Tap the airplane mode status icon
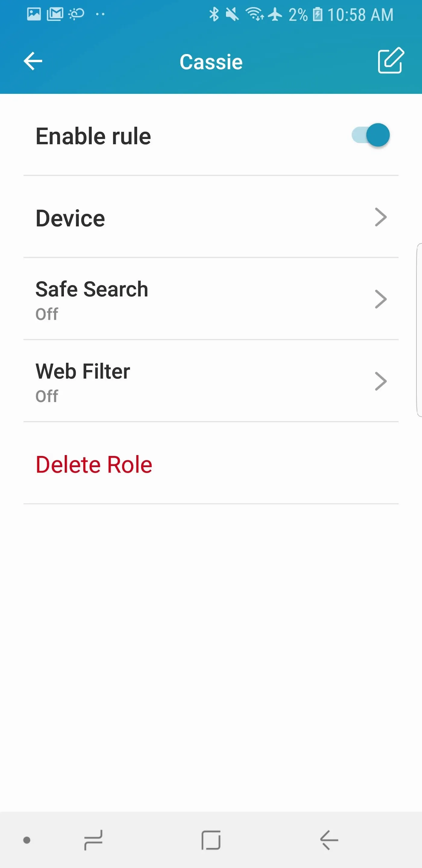This screenshot has height=868, width=422. (276, 14)
